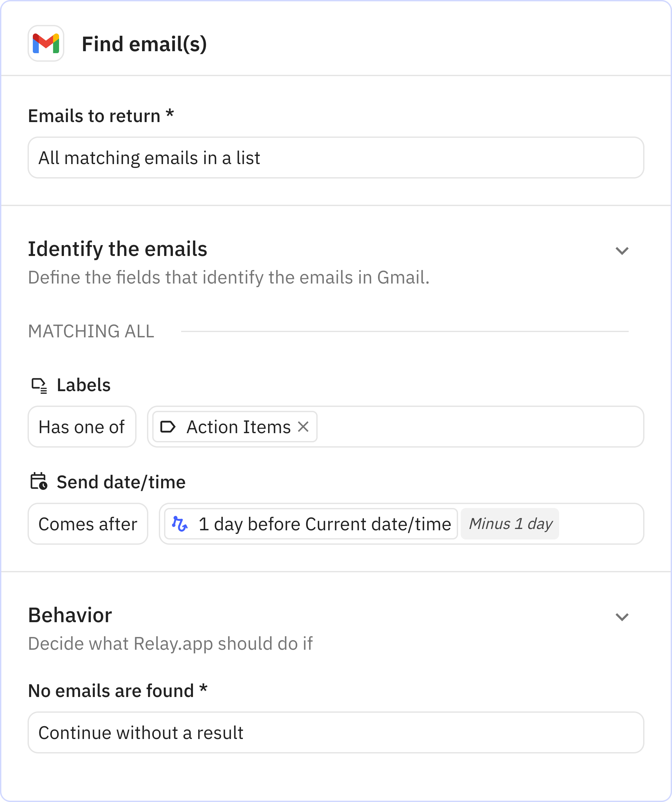
Task: Click the Labels field icon
Action: [39, 385]
